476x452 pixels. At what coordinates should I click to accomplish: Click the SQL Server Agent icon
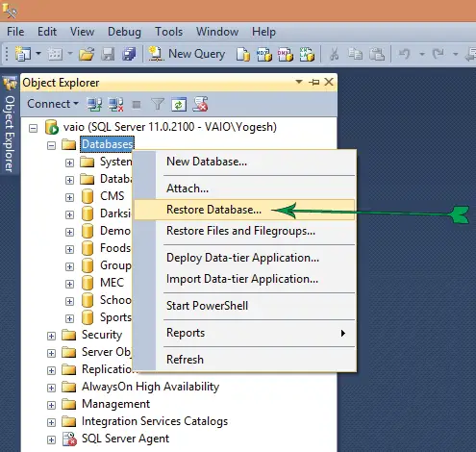[x=69, y=439]
